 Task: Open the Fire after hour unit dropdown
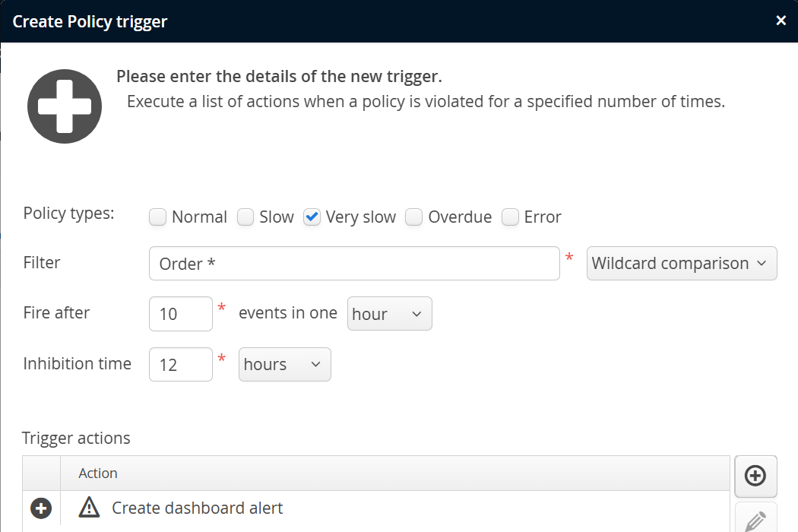coord(389,314)
